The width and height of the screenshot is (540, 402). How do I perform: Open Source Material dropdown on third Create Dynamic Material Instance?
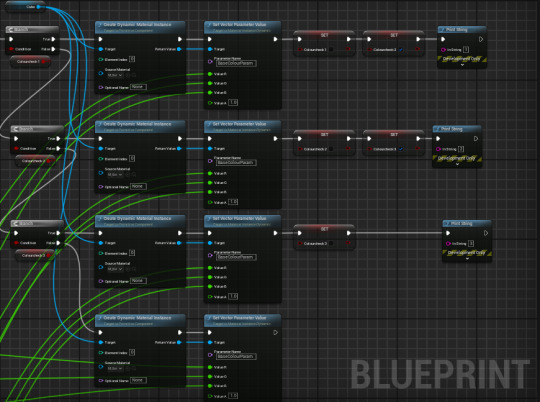(x=115, y=269)
